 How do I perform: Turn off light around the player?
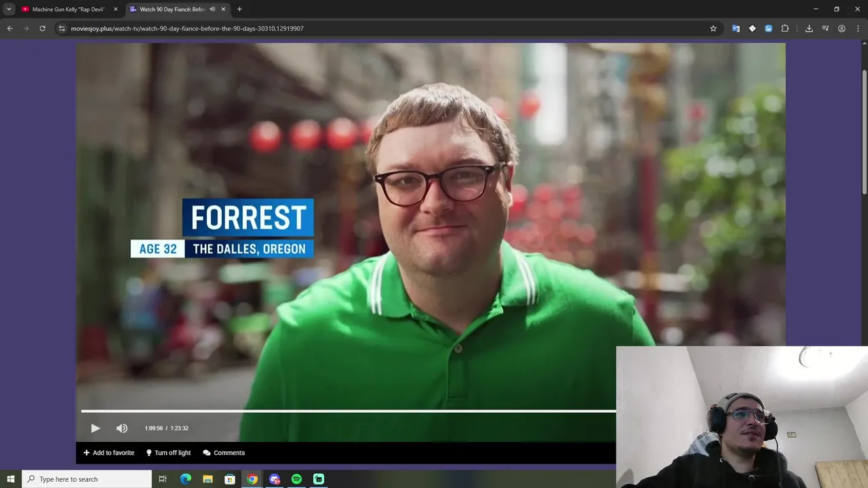[x=168, y=453]
